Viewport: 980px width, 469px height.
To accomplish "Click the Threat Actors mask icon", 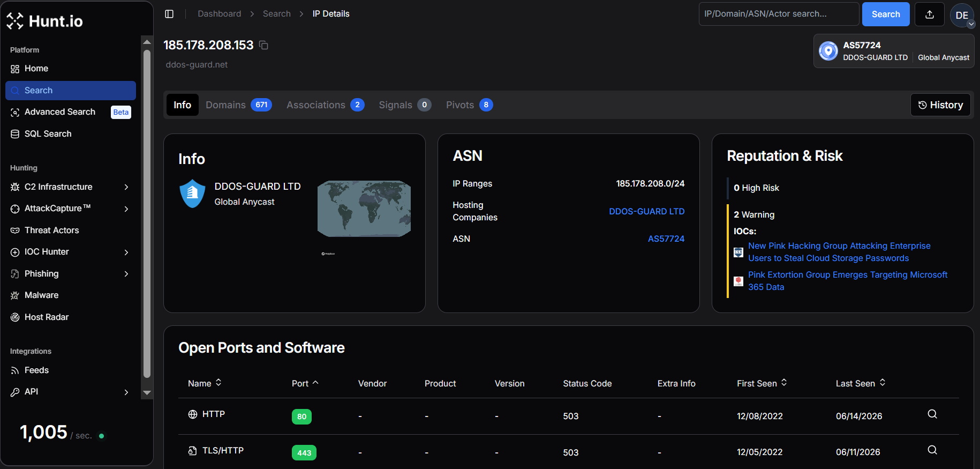I will pos(15,230).
